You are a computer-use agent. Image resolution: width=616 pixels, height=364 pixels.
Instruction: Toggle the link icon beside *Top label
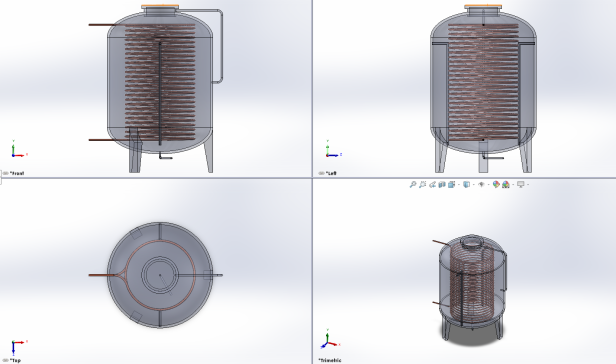click(x=6, y=360)
